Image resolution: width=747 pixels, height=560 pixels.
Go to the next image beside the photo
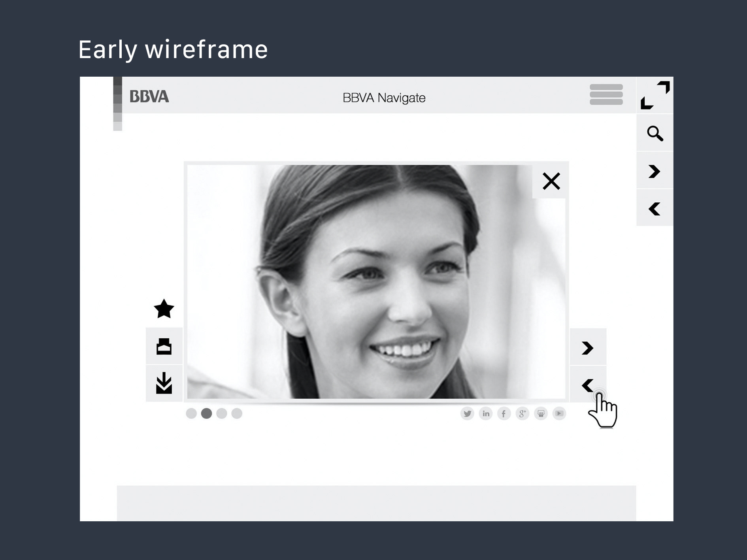[x=588, y=348]
